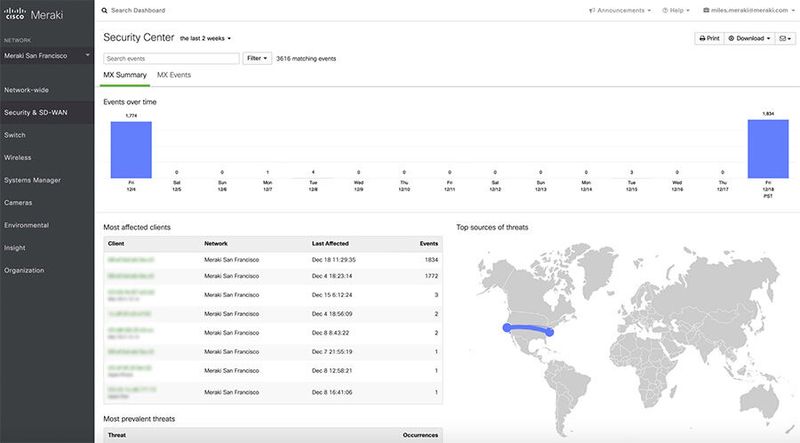
Task: Open Environmental in the sidebar
Action: [x=27, y=225]
